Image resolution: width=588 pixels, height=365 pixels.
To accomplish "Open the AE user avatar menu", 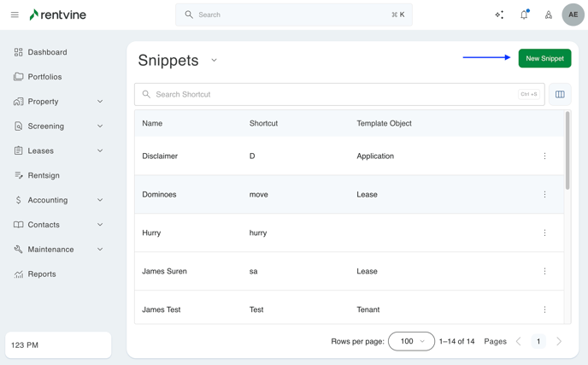I will pos(573,15).
